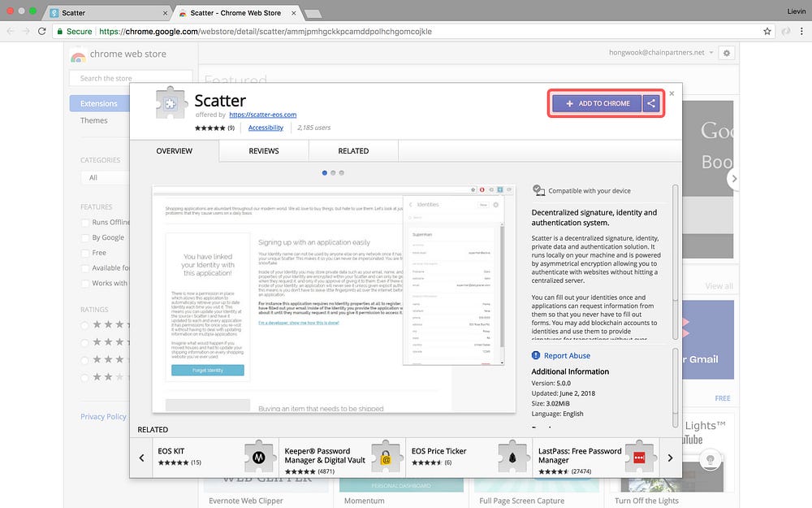Viewport: 812px width, 508px height.
Task: Open the scatter-eos.com developer link
Action: [x=262, y=115]
